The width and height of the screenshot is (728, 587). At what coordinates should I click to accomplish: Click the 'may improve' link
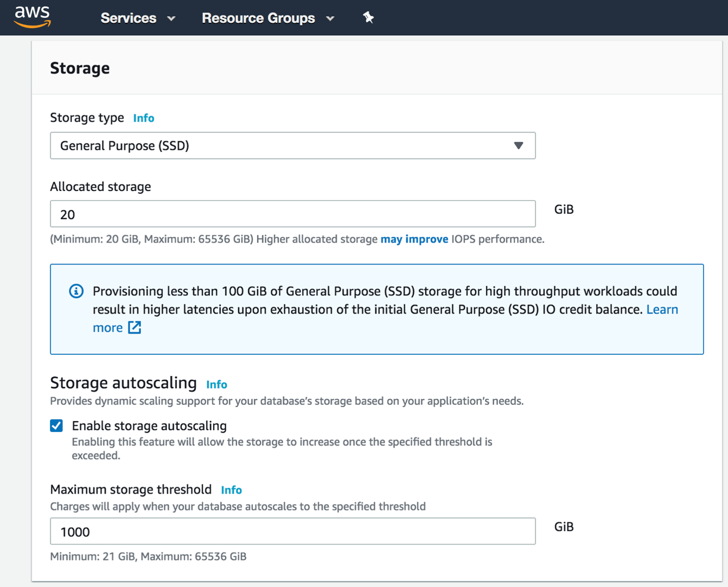coord(414,239)
